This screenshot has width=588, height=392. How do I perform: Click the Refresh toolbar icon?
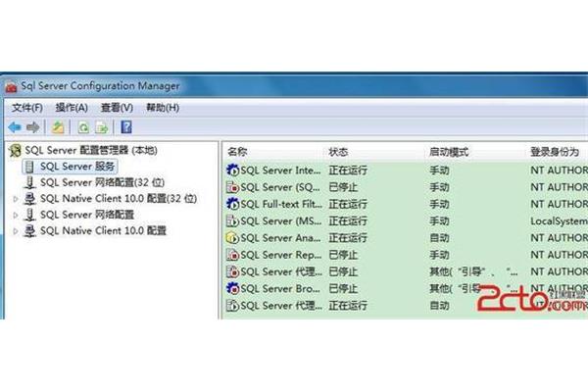coord(83,127)
